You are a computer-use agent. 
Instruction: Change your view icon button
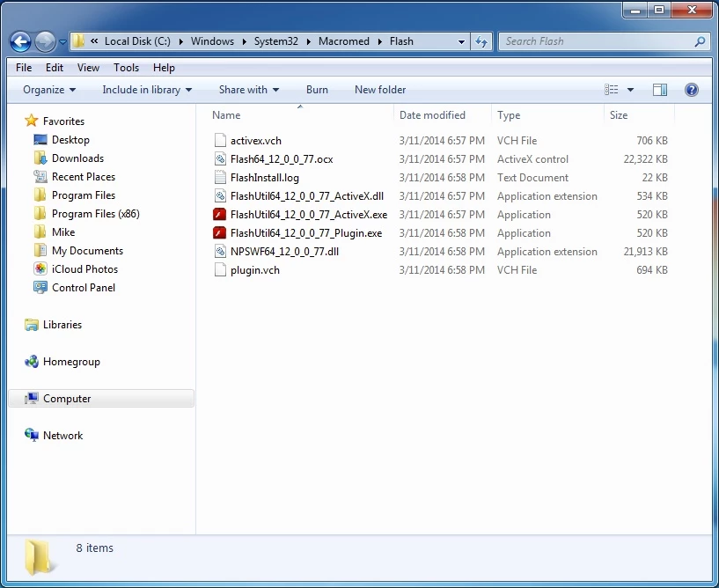(x=612, y=90)
